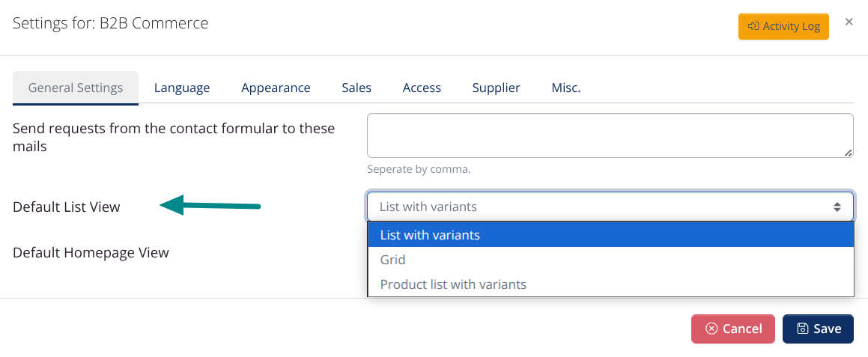Open the Appearance tab
868x357 pixels.
(276, 88)
